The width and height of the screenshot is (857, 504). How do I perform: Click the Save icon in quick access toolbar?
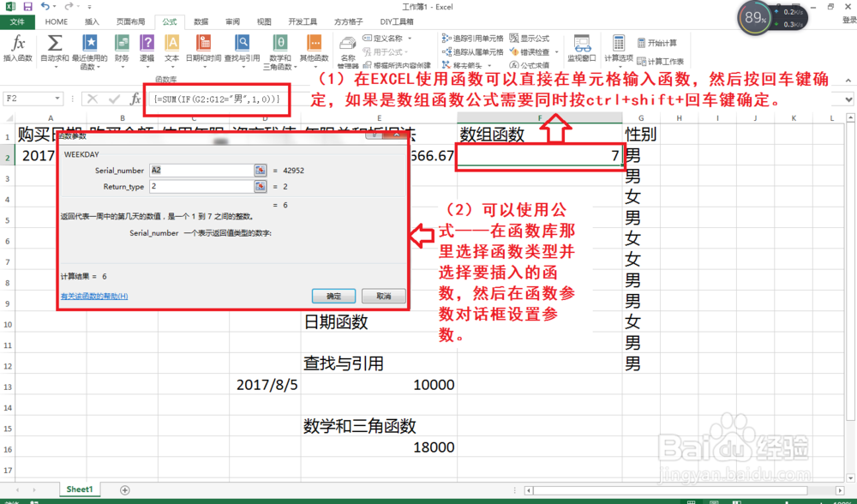[27, 7]
